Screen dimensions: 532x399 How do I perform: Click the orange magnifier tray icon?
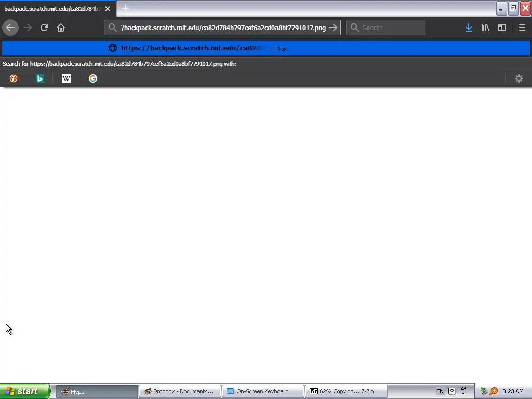point(494,391)
